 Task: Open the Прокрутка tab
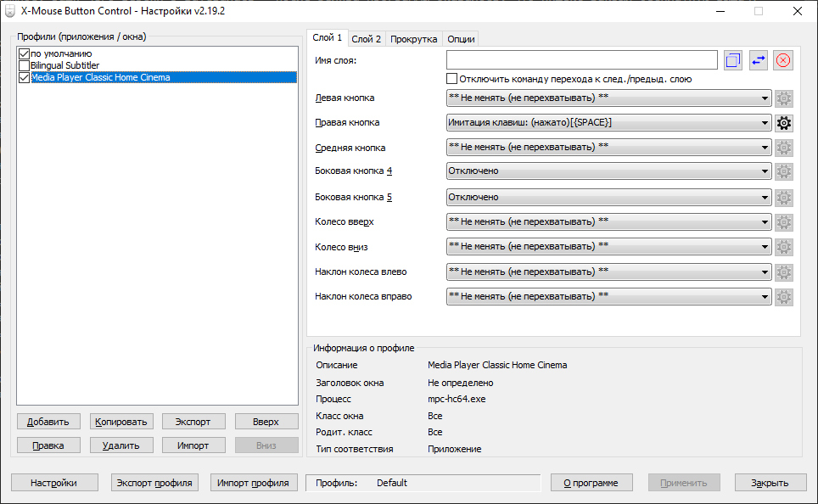point(414,39)
